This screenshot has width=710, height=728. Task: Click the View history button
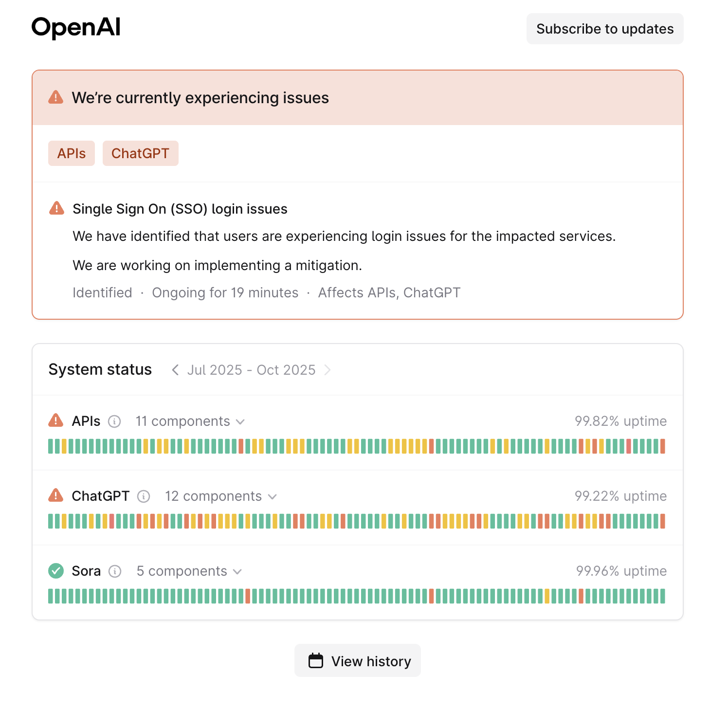pyautogui.click(x=358, y=660)
